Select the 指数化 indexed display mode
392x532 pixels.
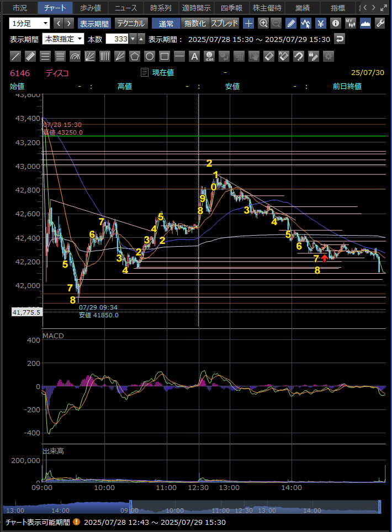[x=195, y=23]
